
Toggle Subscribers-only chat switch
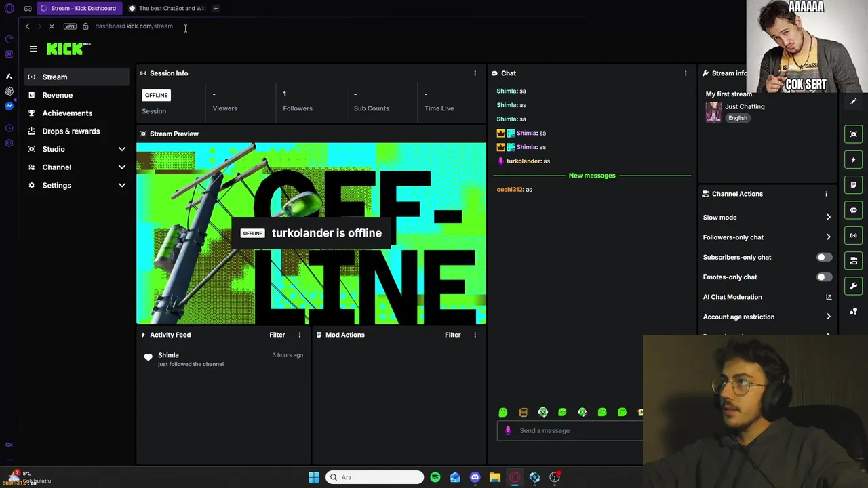pos(824,257)
